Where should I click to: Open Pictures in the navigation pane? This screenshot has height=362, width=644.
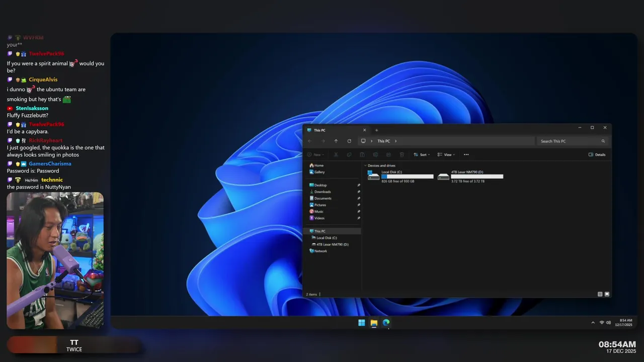pos(318,205)
